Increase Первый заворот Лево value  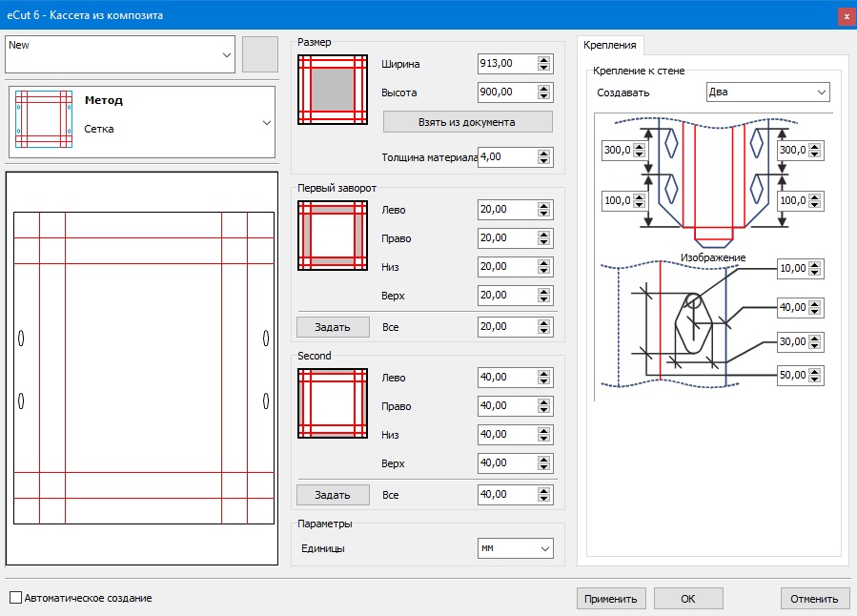pos(543,206)
